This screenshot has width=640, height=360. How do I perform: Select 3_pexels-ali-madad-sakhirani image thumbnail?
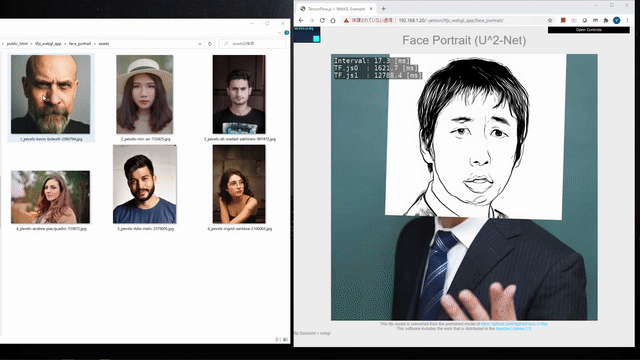239,94
